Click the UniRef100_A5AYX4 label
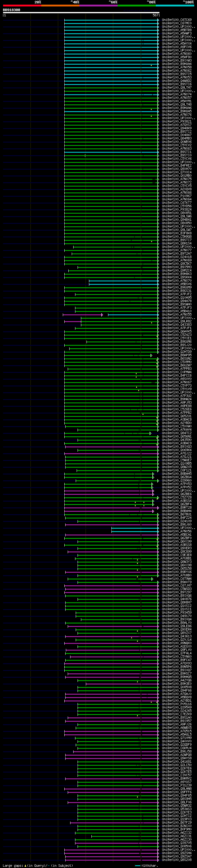Image resolution: width=197 pixels, height=868 pixels. click(x=177, y=43)
